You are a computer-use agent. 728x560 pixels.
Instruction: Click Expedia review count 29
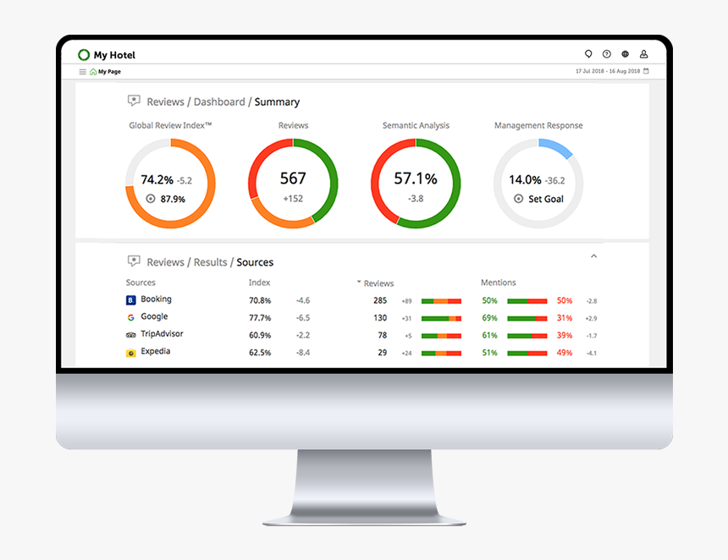[382, 353]
